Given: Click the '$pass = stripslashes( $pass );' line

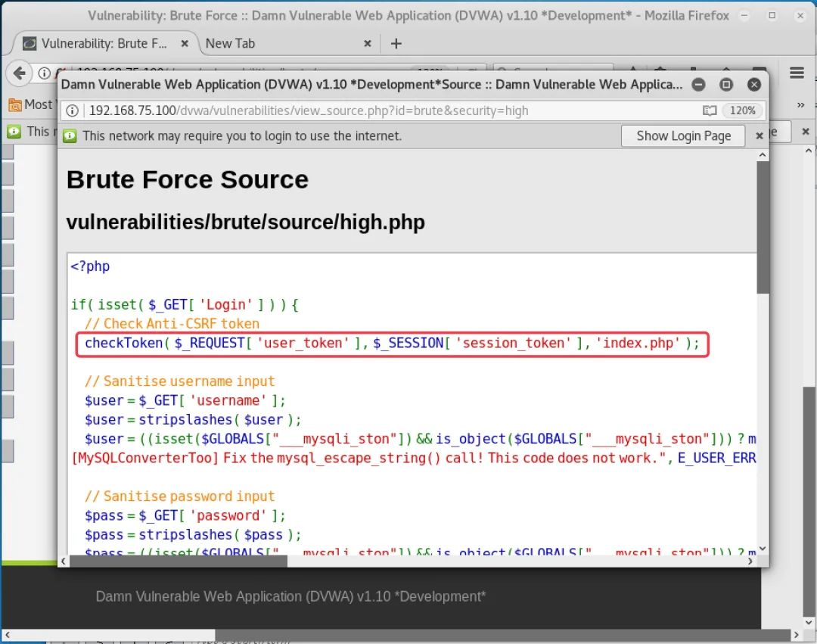Looking at the screenshot, I should 193,535.
